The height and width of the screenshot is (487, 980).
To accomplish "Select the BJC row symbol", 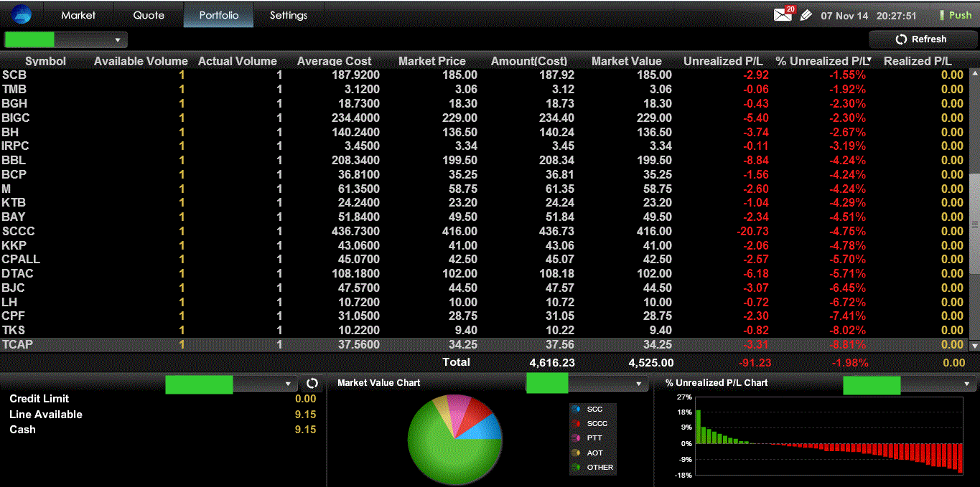I will (x=14, y=288).
